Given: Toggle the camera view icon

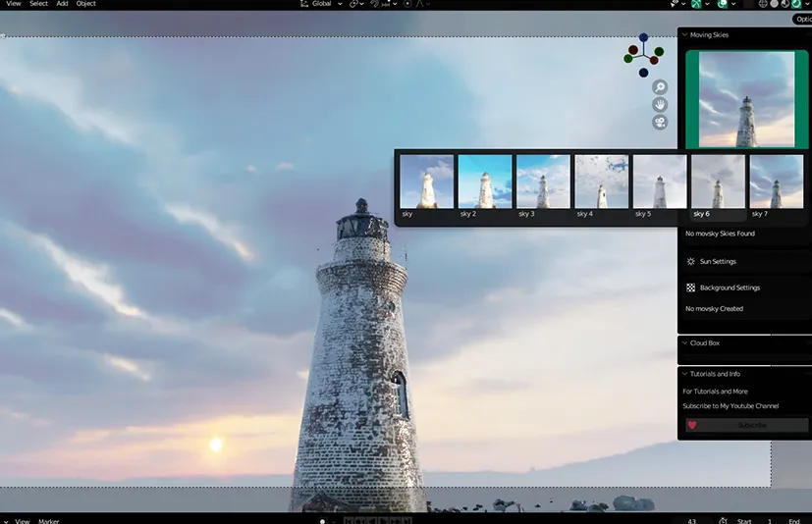Looking at the screenshot, I should [x=660, y=122].
